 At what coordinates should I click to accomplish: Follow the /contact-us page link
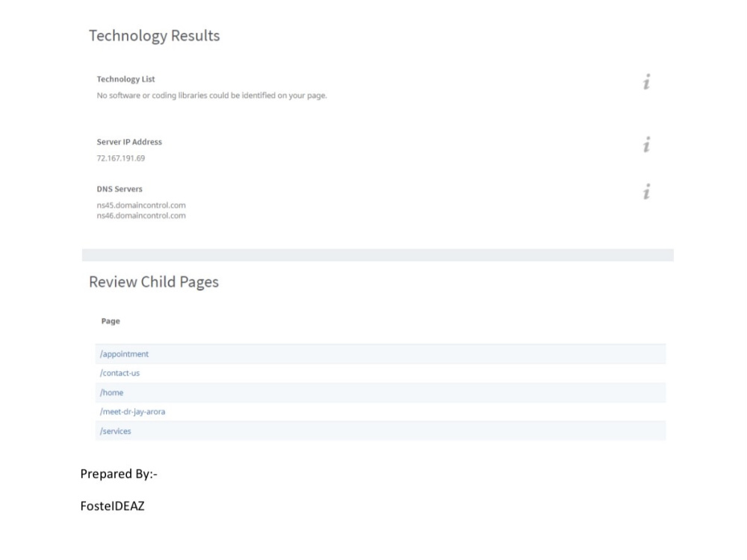tap(120, 373)
